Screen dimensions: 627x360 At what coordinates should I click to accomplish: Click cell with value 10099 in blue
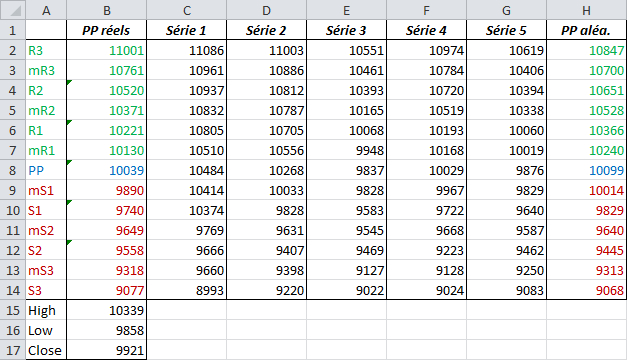click(x=587, y=170)
